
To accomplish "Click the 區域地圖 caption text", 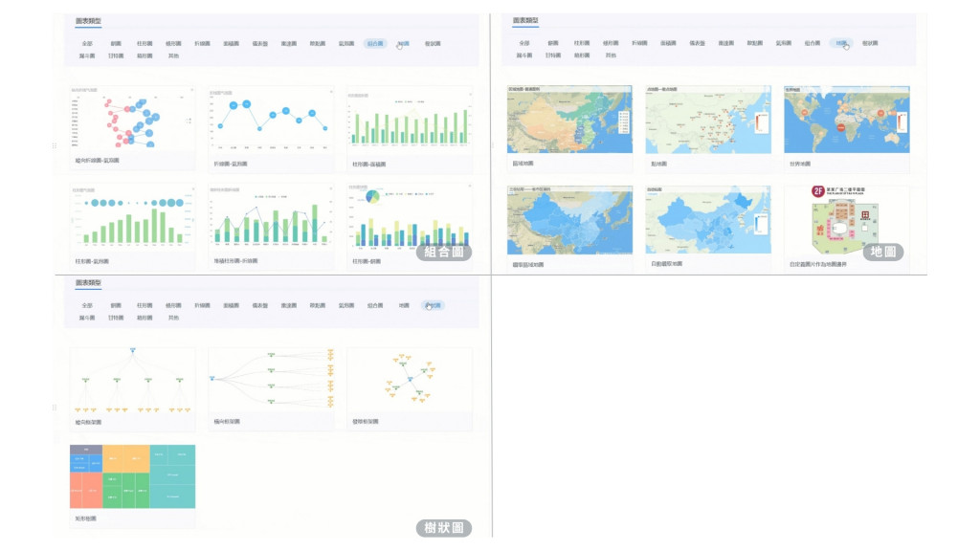I will (523, 163).
